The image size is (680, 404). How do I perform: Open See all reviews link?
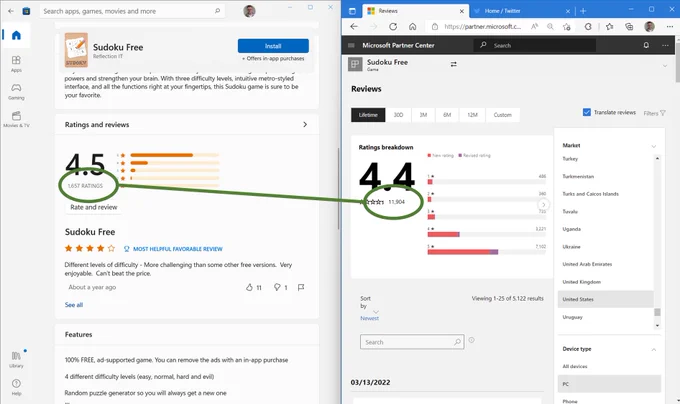[74, 305]
